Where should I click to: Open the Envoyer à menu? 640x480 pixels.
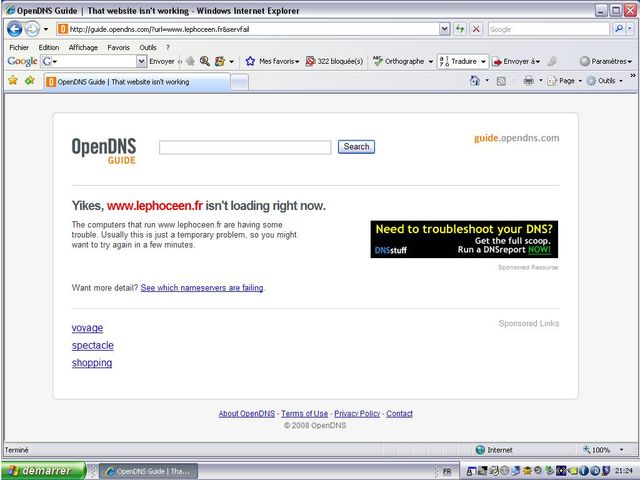[x=516, y=61]
